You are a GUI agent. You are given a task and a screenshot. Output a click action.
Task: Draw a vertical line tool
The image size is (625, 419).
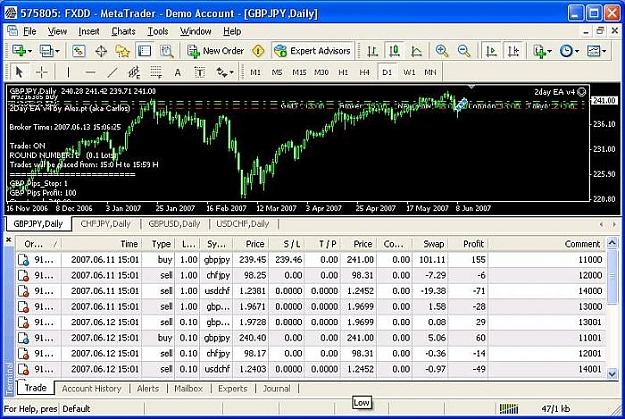[68, 72]
